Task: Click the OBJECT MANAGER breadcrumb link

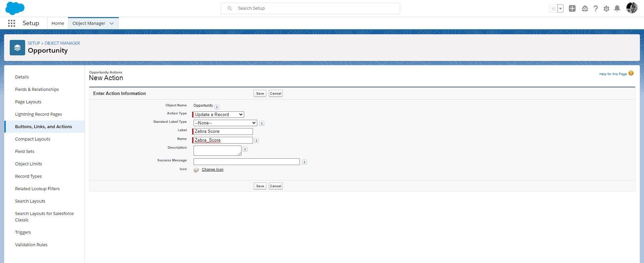Action: click(x=62, y=43)
